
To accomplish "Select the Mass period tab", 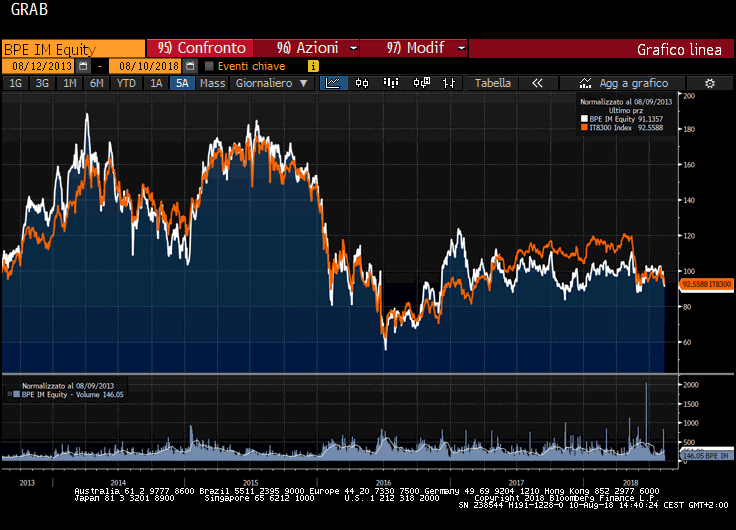I will [x=212, y=83].
